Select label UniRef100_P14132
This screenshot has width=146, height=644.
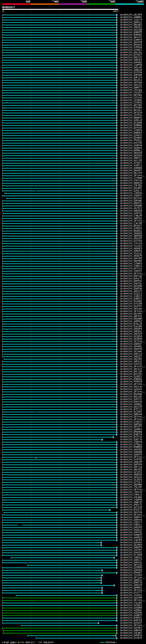[131, 253]
